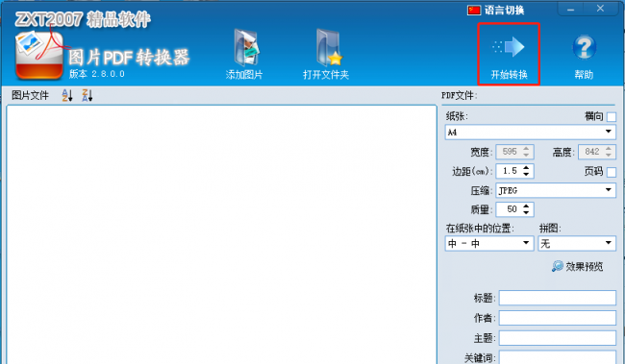Open the JPEG compression dropdown

coord(556,190)
